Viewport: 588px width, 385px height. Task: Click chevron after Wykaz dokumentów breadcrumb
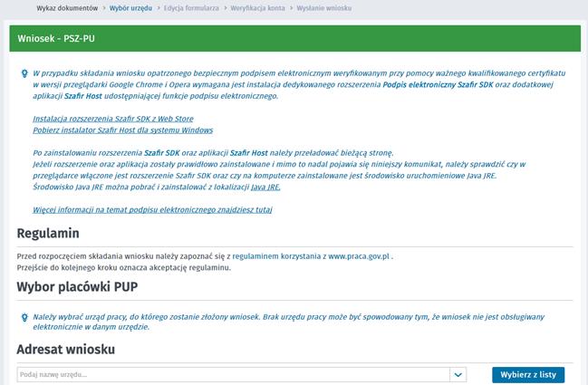(x=104, y=8)
